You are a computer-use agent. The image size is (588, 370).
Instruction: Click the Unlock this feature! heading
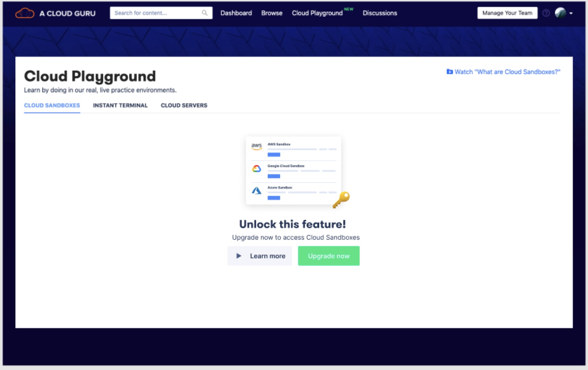(x=292, y=224)
